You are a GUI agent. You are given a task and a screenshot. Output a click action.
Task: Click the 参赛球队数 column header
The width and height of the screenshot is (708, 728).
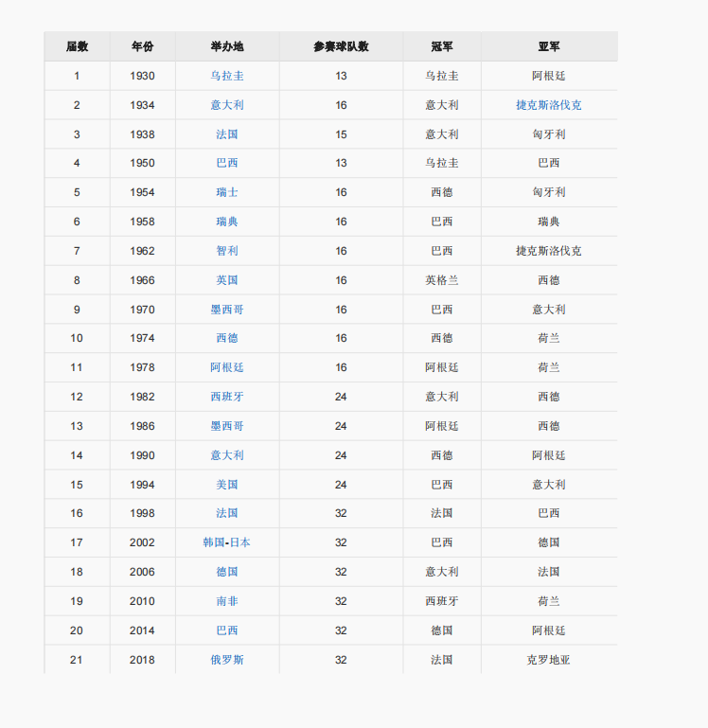(x=342, y=46)
